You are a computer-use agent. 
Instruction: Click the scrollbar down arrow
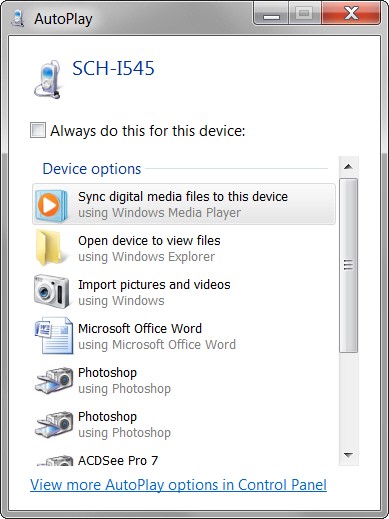[x=348, y=455]
